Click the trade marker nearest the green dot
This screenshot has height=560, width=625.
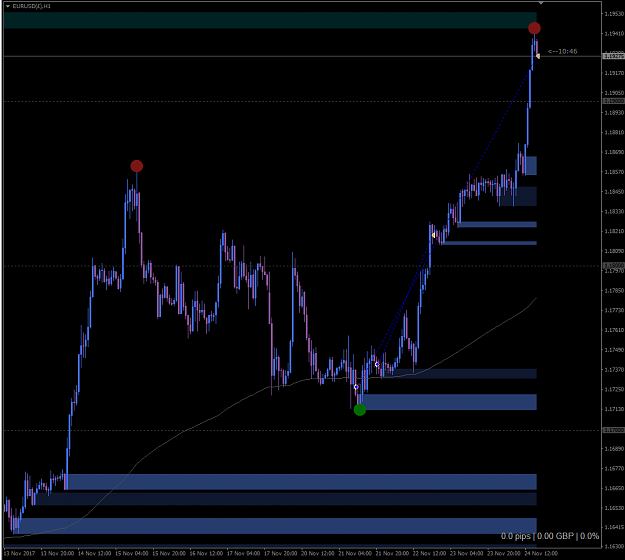(356, 387)
